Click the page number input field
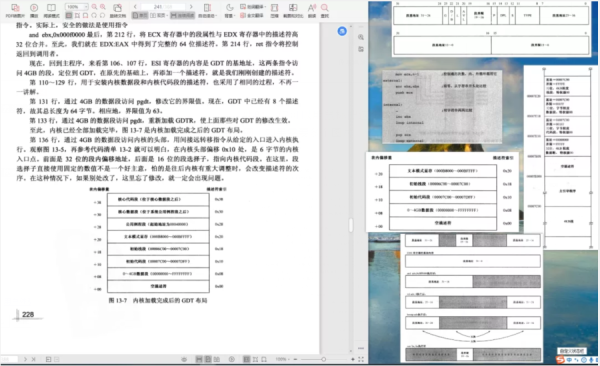The height and width of the screenshot is (366, 600). click(x=163, y=7)
